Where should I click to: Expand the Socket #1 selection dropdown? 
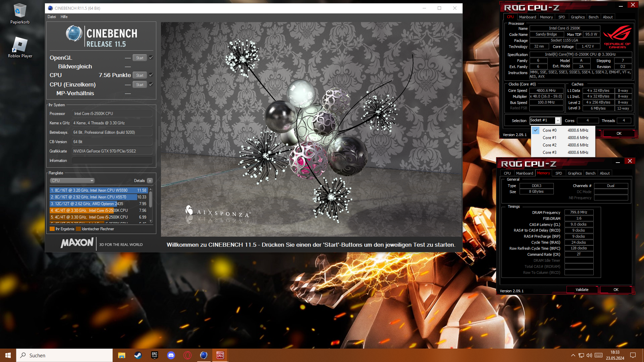(x=558, y=120)
